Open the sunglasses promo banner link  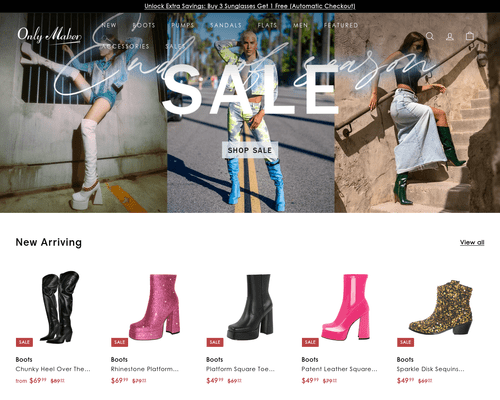(x=250, y=6)
